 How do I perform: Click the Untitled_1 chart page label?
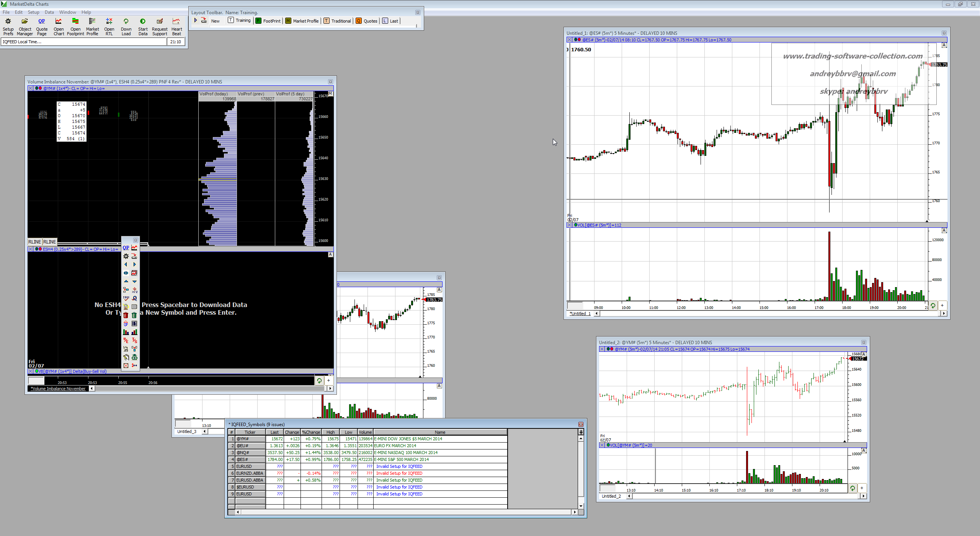580,314
